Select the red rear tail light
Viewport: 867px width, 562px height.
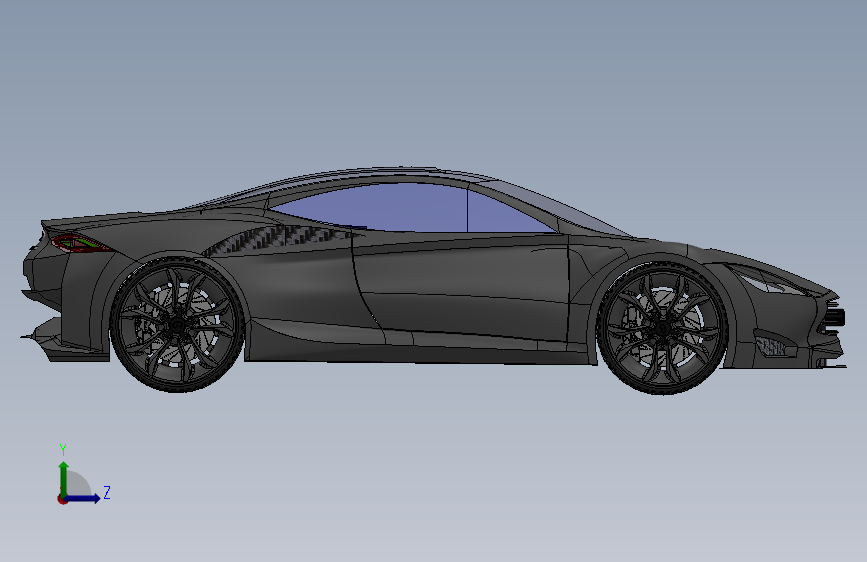(82, 243)
